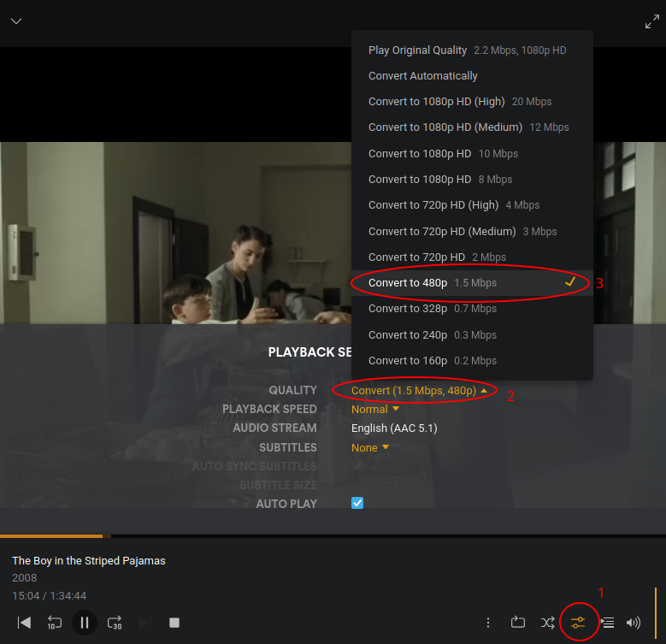This screenshot has width=666, height=644.
Task: Open the play queue list icon
Action: (x=607, y=623)
